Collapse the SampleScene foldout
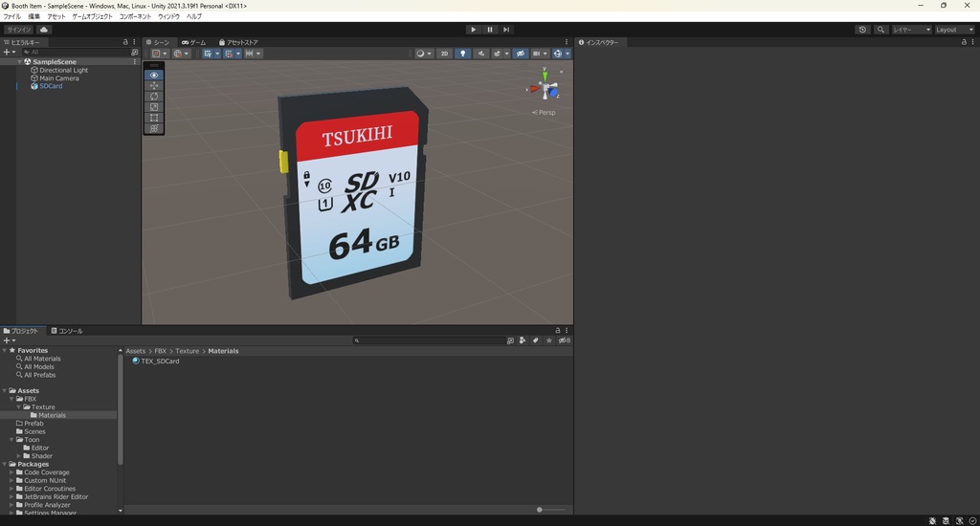This screenshot has height=526, width=980. click(19, 62)
